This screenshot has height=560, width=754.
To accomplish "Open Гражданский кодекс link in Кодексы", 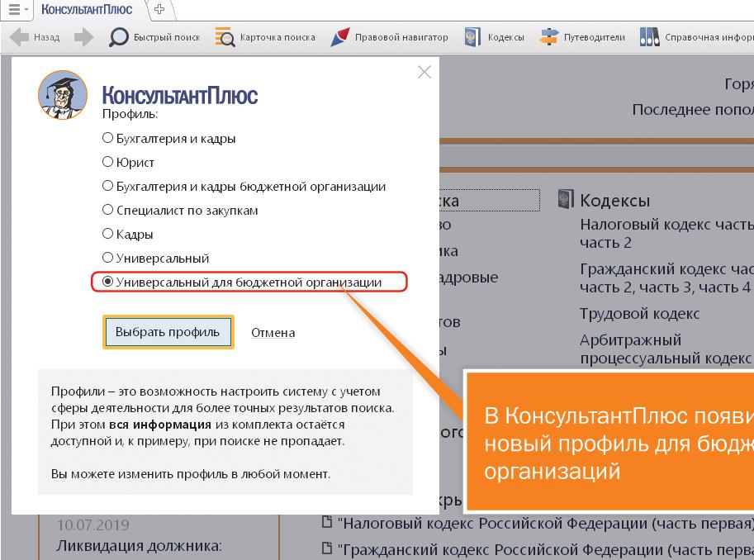I will [x=667, y=278].
